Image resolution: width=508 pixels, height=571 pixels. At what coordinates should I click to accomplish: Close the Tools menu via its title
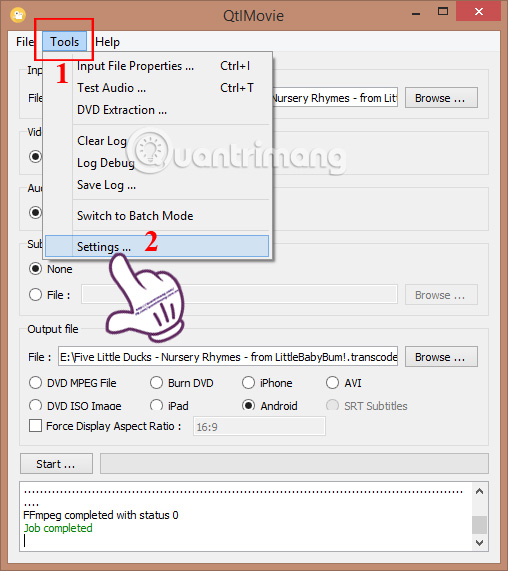click(64, 42)
